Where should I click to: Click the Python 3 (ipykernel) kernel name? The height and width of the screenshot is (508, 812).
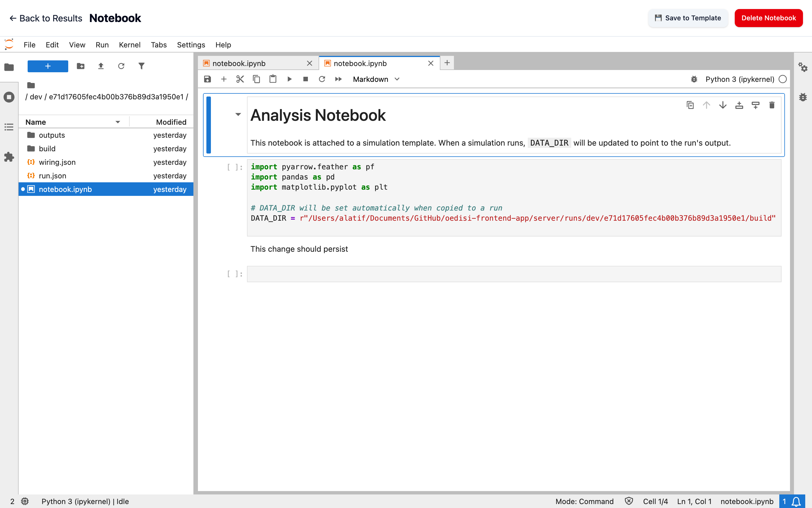click(x=740, y=79)
